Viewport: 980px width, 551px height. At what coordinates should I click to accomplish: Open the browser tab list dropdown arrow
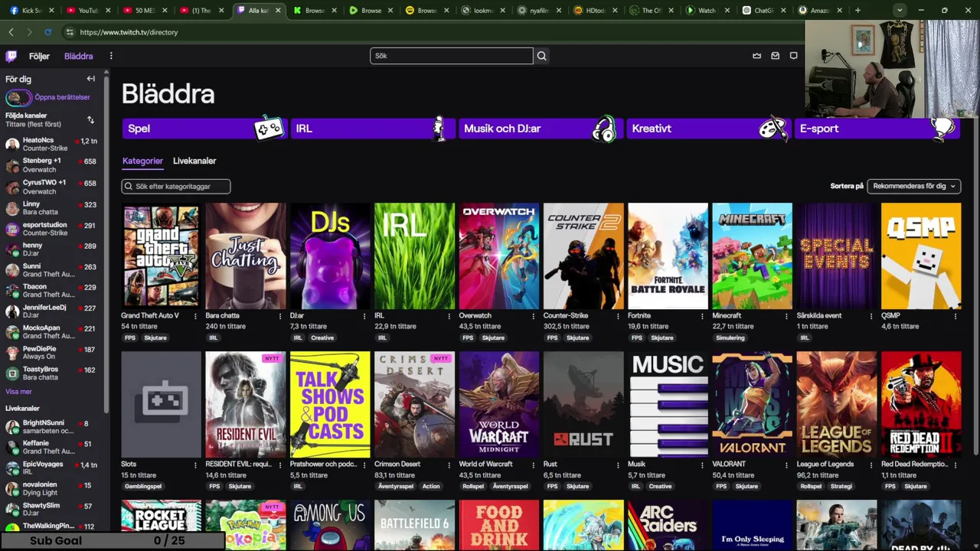900,11
